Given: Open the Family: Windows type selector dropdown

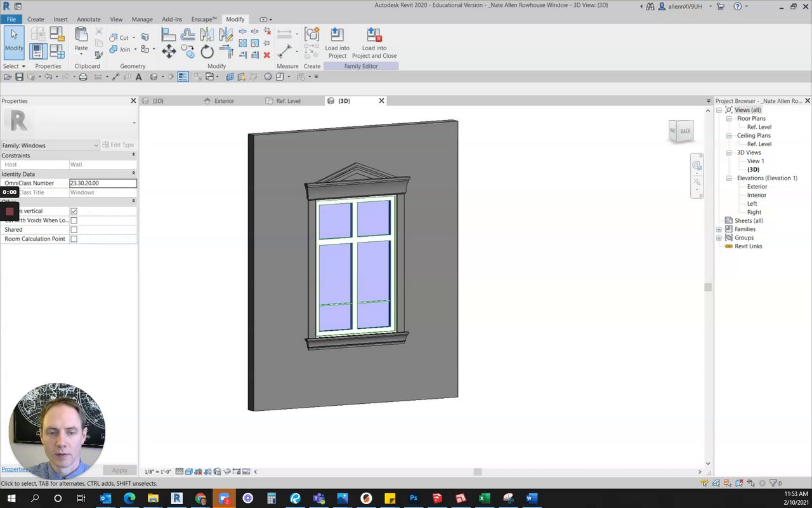Looking at the screenshot, I should click(x=50, y=145).
